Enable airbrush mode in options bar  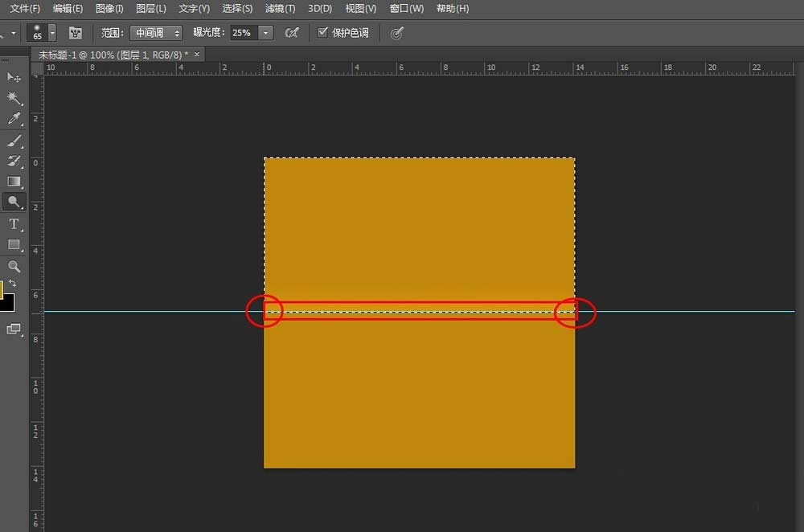point(293,33)
